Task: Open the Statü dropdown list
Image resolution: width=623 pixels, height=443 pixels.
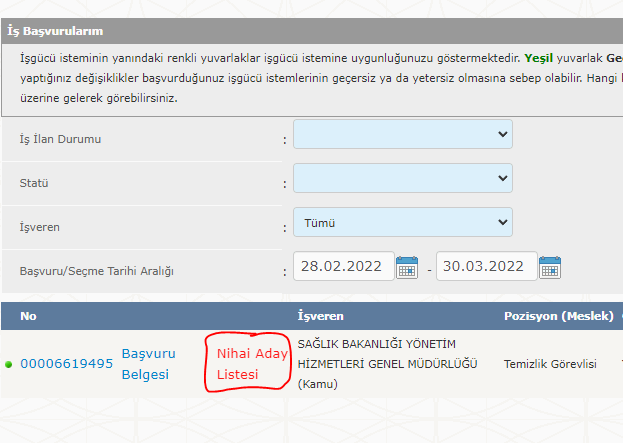Action: pos(402,179)
